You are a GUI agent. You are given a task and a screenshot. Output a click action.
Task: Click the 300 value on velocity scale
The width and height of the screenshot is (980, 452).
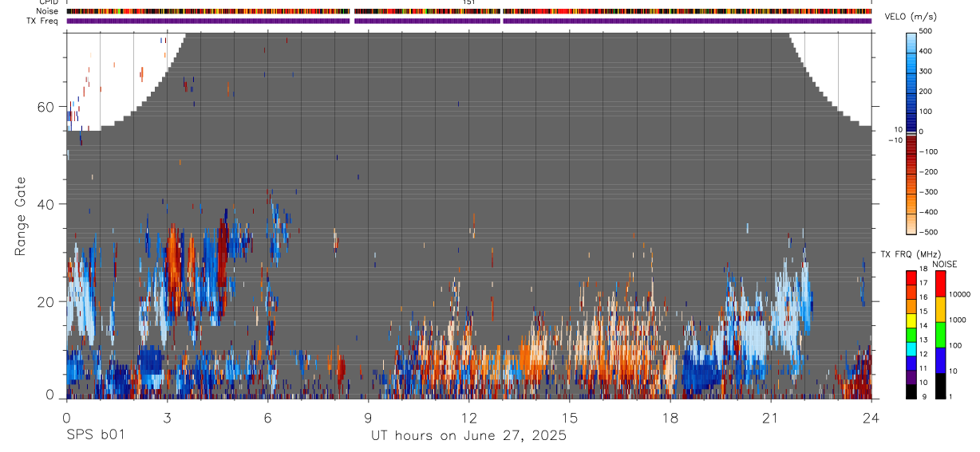pyautogui.click(x=925, y=71)
